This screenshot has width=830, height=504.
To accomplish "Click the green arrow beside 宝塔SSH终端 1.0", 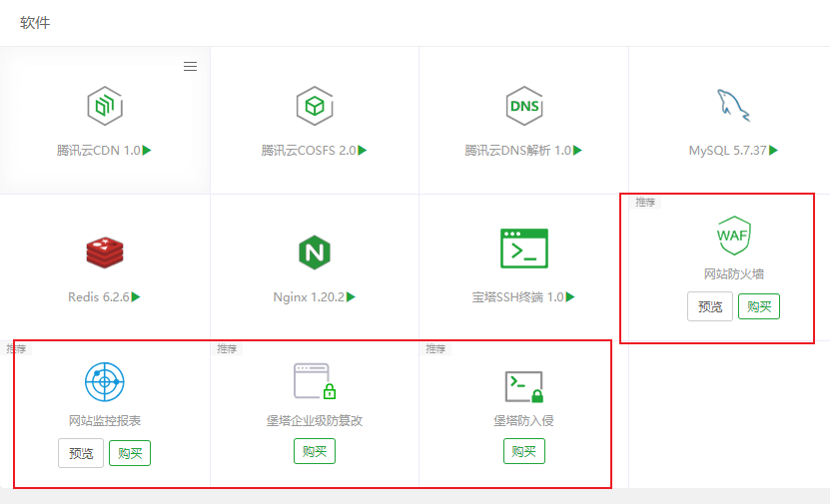I will (x=570, y=296).
